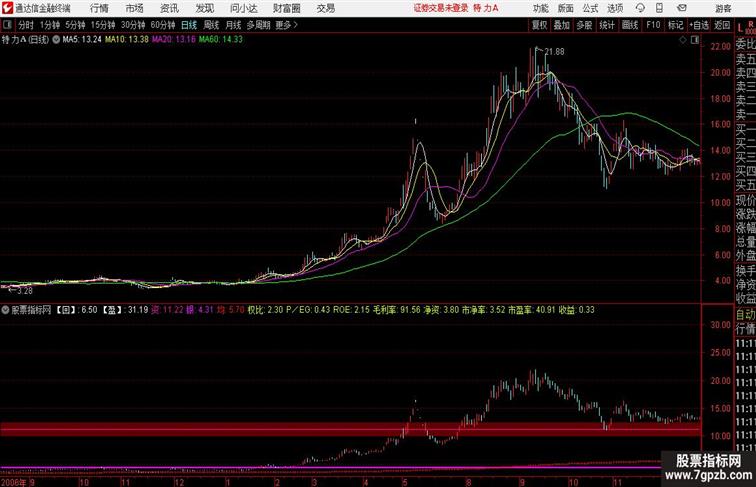Image resolution: width=756 pixels, height=487 pixels.
Task: Click the round icon beside 股票指标网 indicator
Action: click(x=5, y=310)
